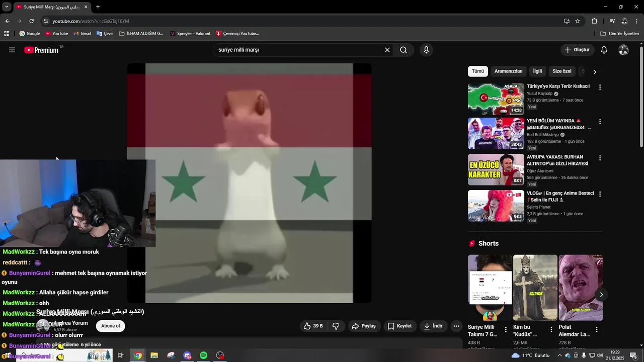Screen dimensions: 644x362
Task: Select the İlgili filter chip
Action: pos(537,71)
